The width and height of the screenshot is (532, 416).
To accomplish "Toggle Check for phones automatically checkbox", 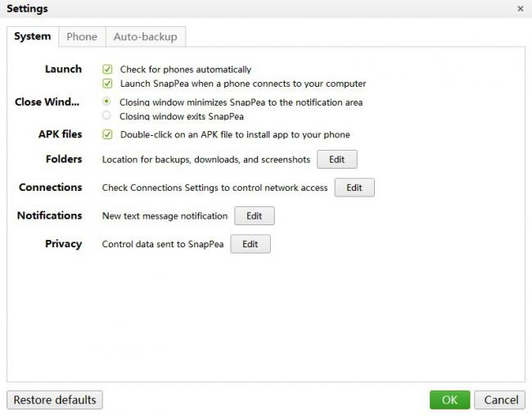I will (107, 70).
